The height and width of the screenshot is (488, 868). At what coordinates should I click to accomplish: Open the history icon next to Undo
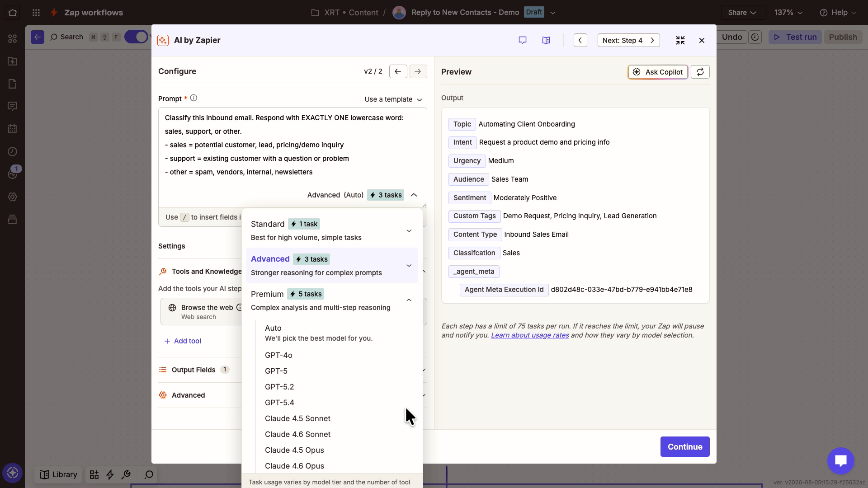pos(755,37)
